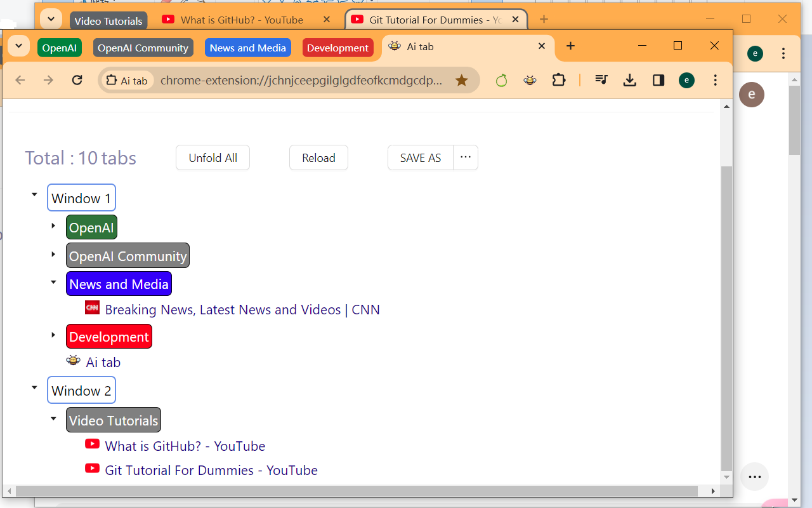The height and width of the screenshot is (508, 812).
Task: Click the Unfold All button
Action: pyautogui.click(x=213, y=157)
